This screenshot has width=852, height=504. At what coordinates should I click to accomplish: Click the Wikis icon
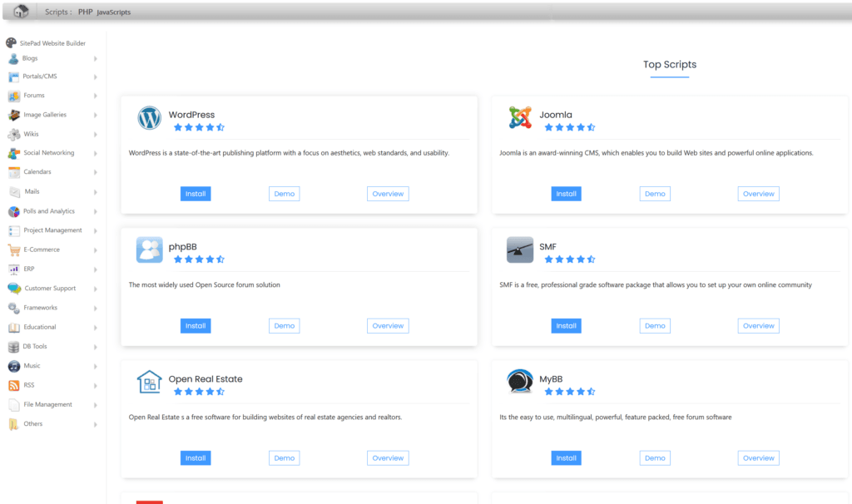click(x=14, y=134)
